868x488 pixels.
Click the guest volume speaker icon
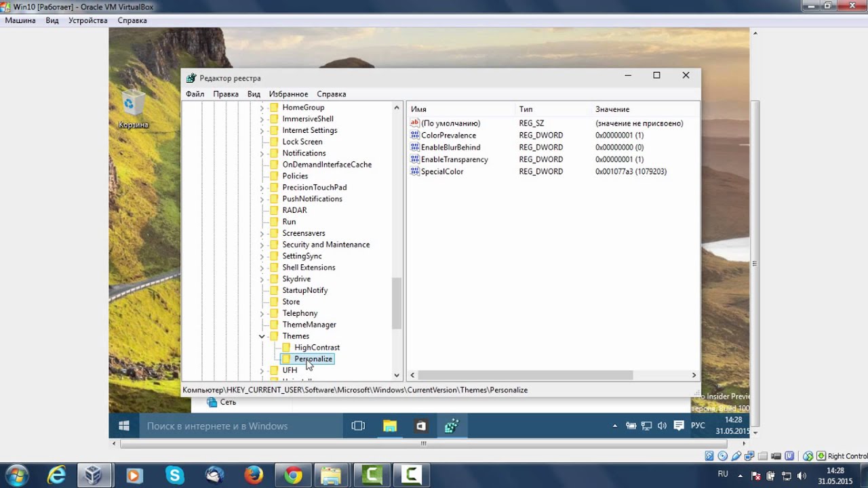click(662, 426)
